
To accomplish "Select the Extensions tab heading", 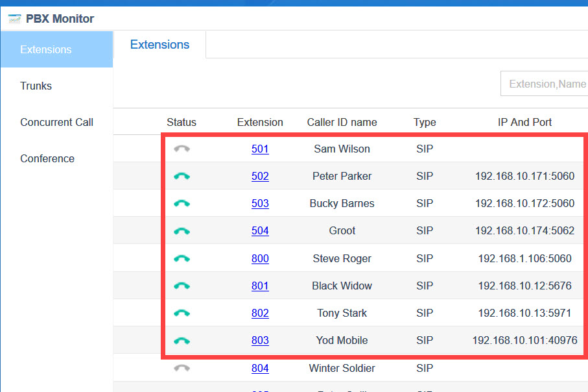I will pyautogui.click(x=159, y=45).
